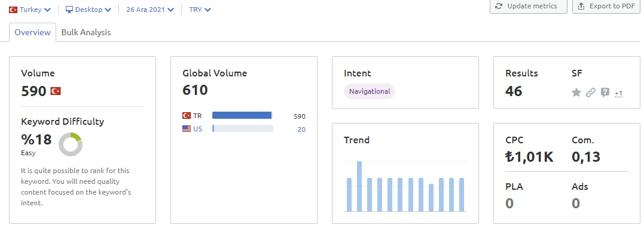The width and height of the screenshot is (644, 231).
Task: Click the US volume value 20 link
Action: 301,130
